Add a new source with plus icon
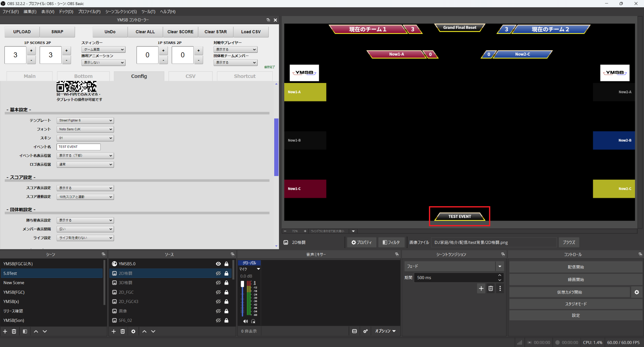This screenshot has width=644, height=347. 114,331
